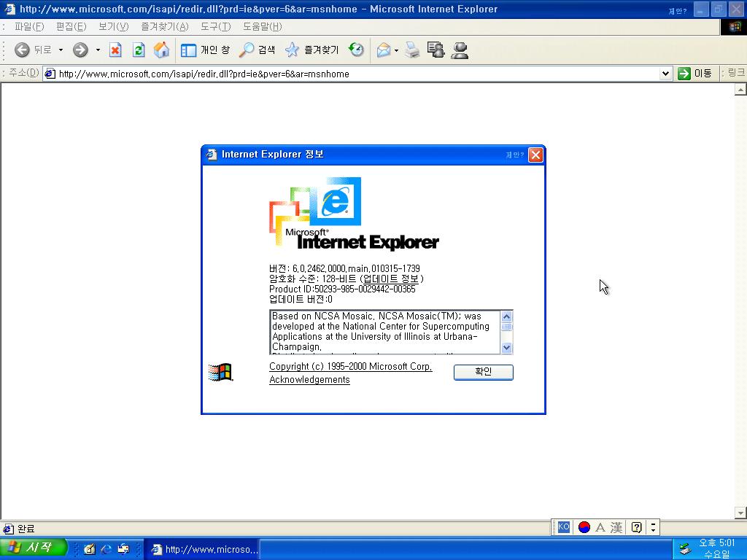
Task: Click the scroll thumb in the license textbox
Action: pos(506,327)
